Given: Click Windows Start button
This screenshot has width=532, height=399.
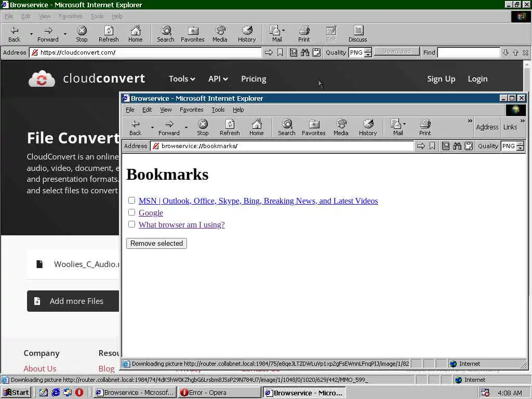Looking at the screenshot, I should [x=16, y=393].
